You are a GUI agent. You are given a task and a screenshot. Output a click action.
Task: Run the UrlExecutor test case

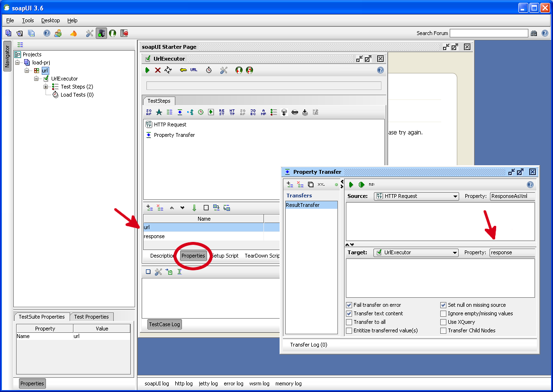point(148,70)
